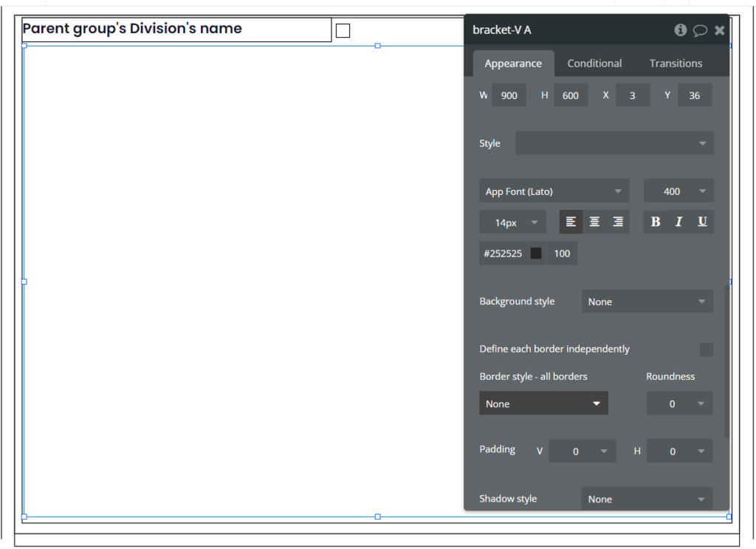Align text left
The height and width of the screenshot is (549, 756).
(x=571, y=222)
